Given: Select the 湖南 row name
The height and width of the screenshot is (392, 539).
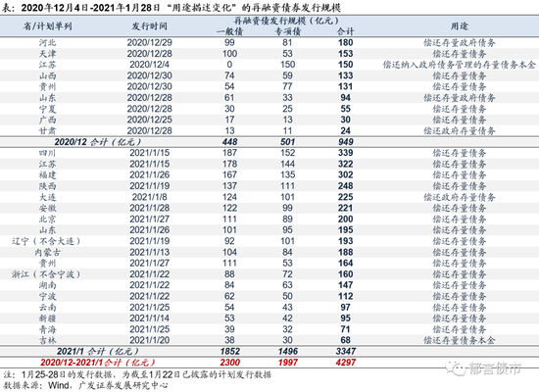Looking at the screenshot, I should point(47,285).
